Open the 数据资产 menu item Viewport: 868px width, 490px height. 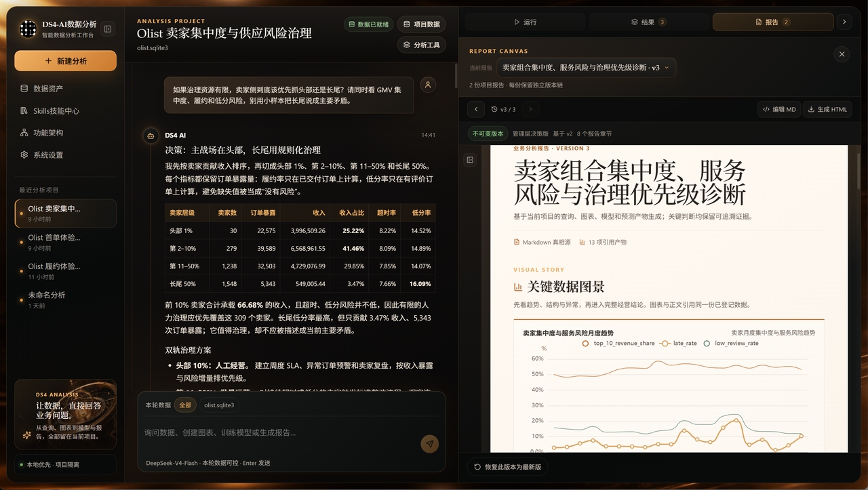click(65, 88)
